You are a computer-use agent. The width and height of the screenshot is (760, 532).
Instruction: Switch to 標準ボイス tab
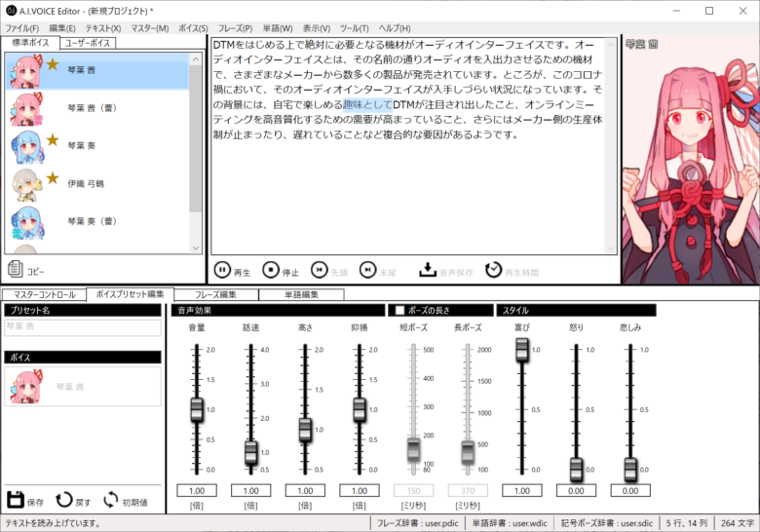click(30, 43)
